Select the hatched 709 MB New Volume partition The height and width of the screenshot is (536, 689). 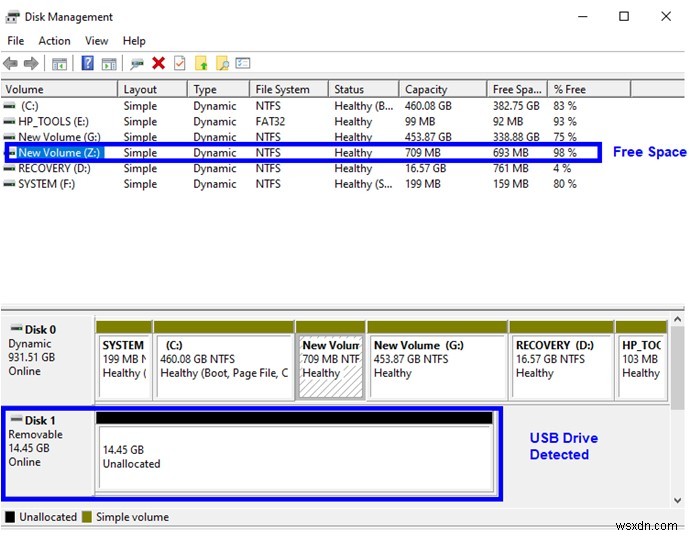coord(330,360)
